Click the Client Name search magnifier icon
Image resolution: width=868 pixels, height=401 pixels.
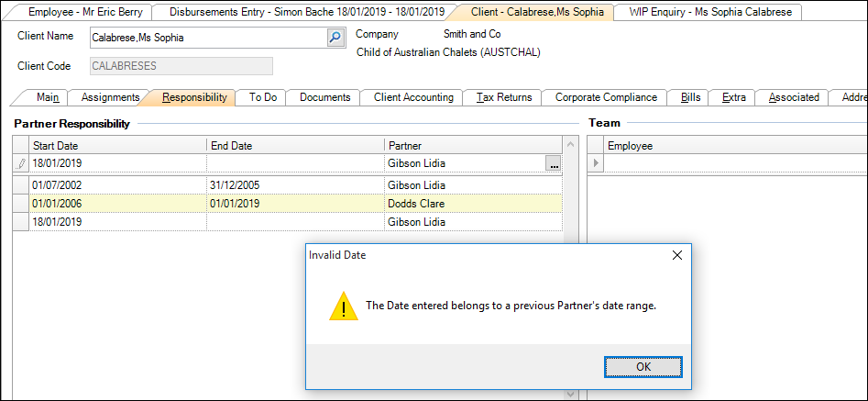(x=335, y=38)
